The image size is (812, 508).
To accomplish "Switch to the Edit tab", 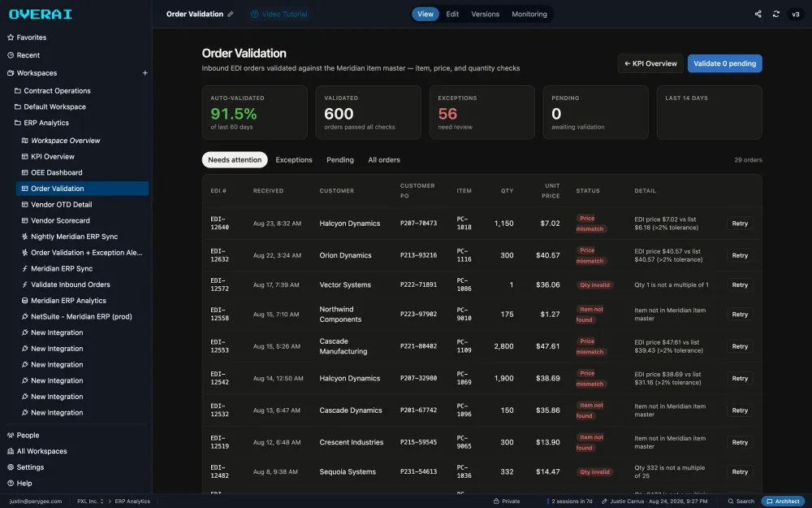I will [452, 14].
